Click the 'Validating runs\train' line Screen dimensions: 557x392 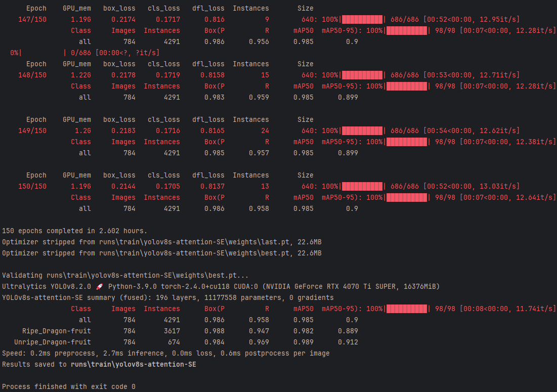click(125, 276)
